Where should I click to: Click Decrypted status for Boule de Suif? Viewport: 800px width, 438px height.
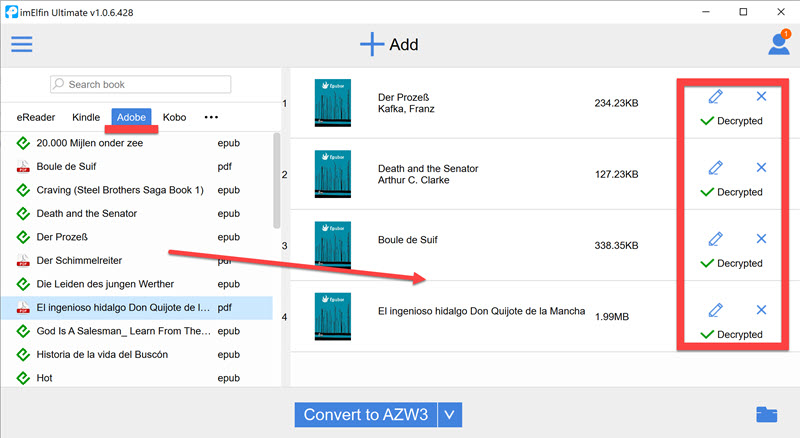(x=732, y=263)
